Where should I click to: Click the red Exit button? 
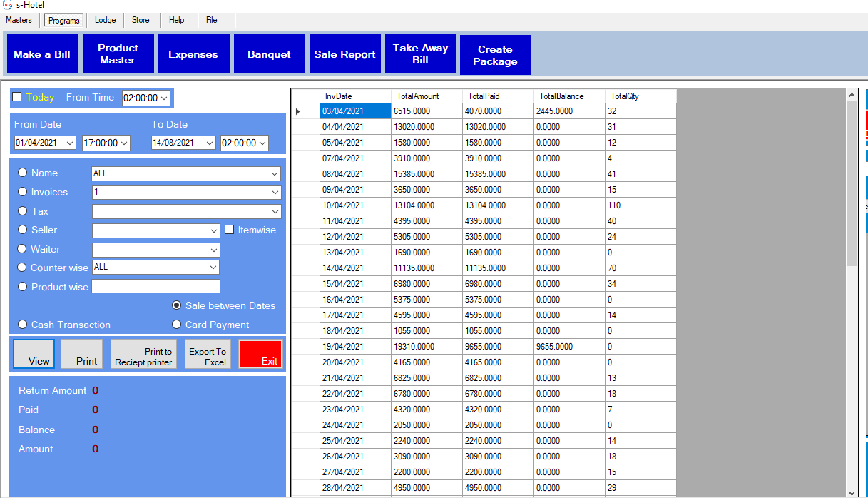tap(260, 355)
